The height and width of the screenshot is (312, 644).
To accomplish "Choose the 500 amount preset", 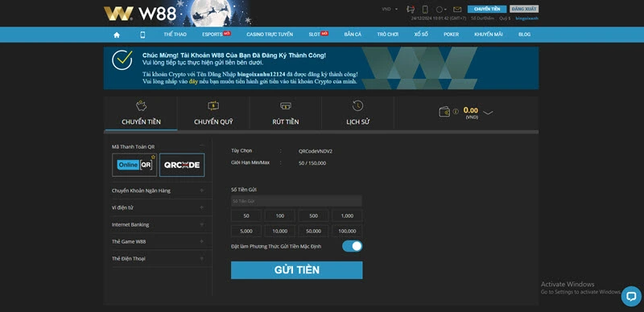I will [313, 216].
